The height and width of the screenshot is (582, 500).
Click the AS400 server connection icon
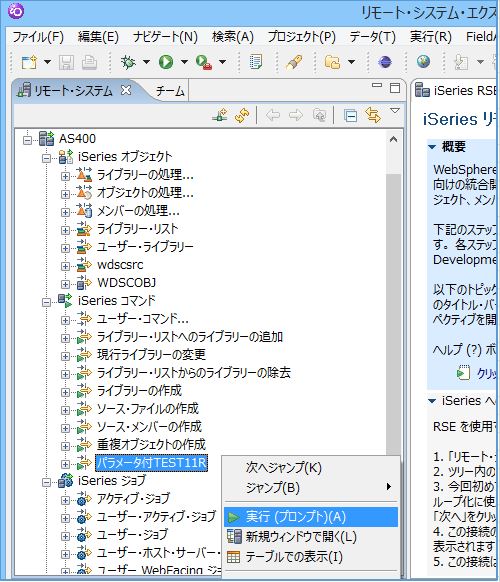click(47, 139)
